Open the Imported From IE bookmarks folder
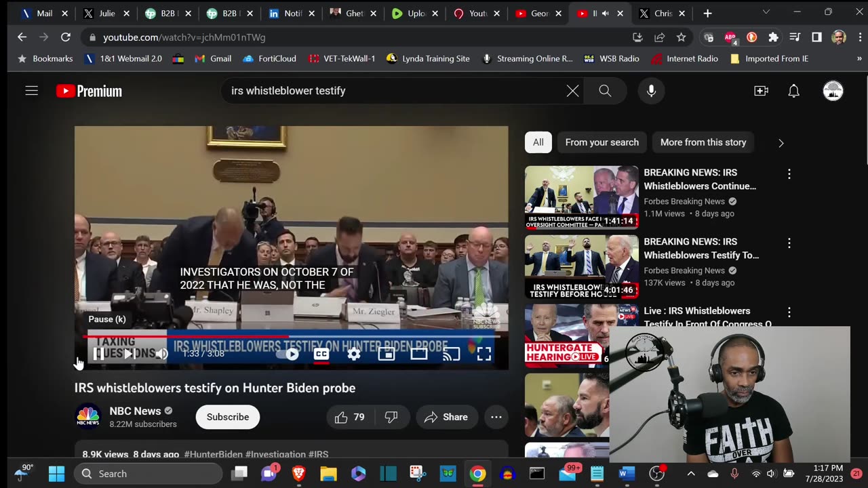Viewport: 868px width, 488px height. 769,59
